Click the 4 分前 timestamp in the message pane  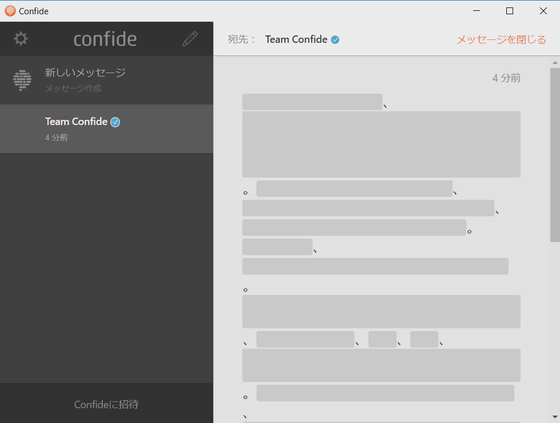(506, 78)
